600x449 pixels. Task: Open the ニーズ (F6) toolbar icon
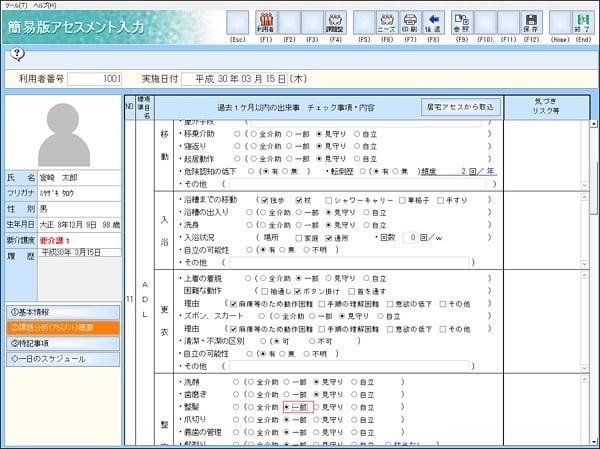pyautogui.click(x=387, y=23)
